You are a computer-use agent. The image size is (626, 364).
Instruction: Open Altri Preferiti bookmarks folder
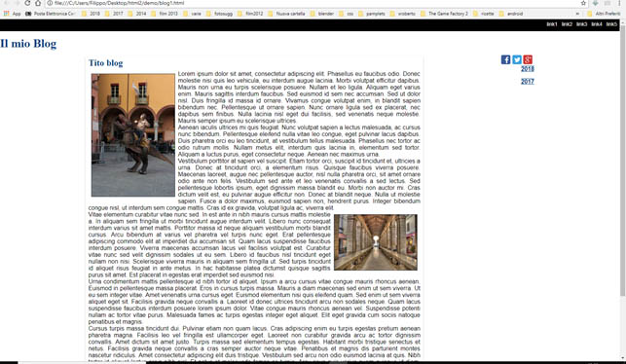tap(604, 14)
